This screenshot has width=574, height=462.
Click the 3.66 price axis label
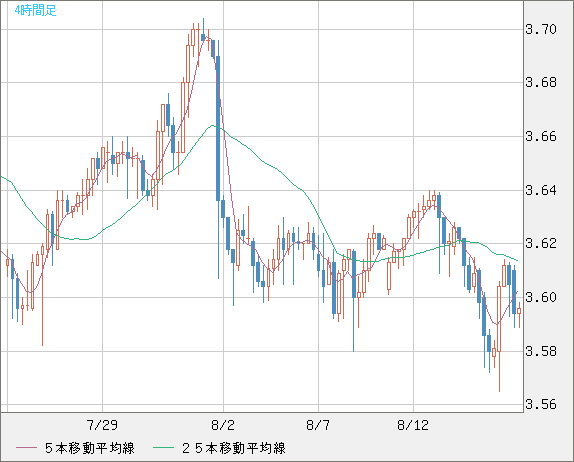click(x=541, y=136)
